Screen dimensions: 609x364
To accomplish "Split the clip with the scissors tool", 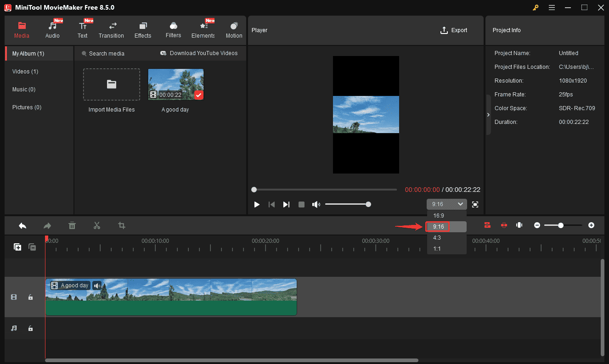I will 97,225.
